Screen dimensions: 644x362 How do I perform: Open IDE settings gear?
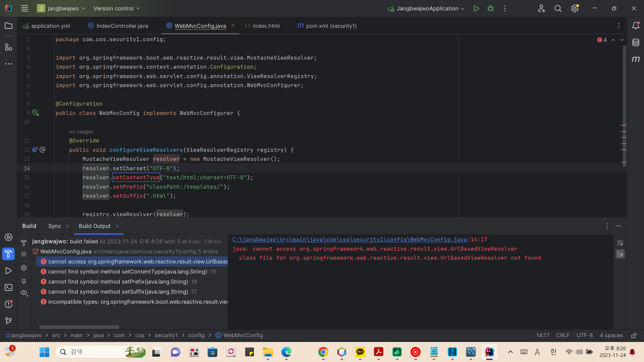tap(575, 8)
